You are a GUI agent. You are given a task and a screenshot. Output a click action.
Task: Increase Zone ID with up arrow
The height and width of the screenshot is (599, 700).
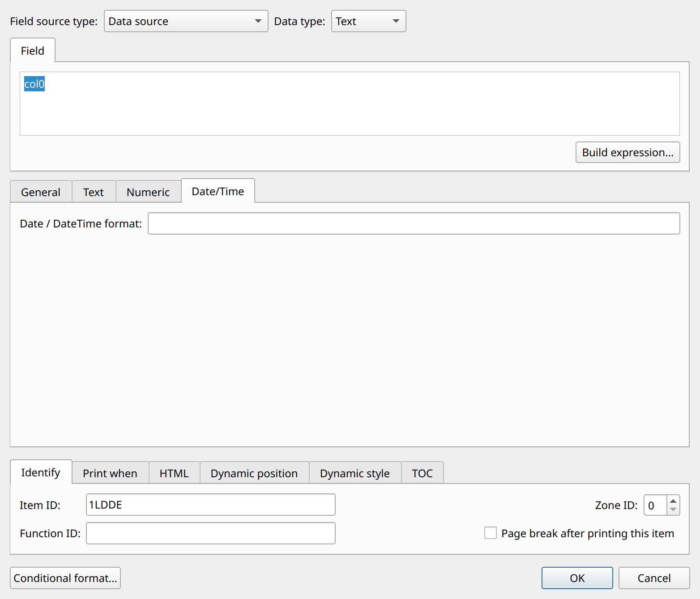(673, 501)
